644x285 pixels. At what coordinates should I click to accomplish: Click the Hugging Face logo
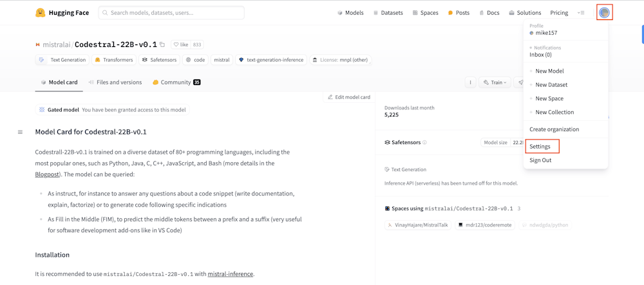click(x=41, y=13)
